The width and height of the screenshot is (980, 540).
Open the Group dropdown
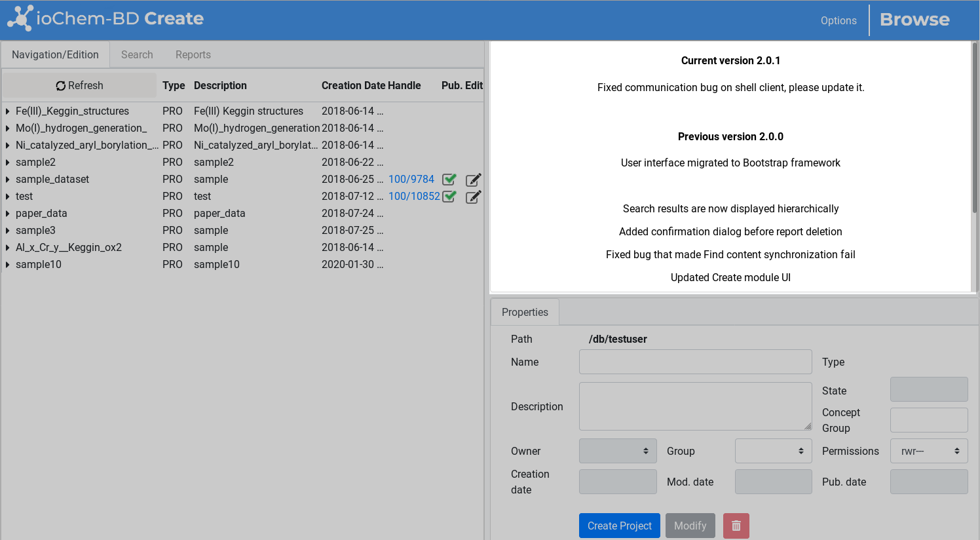(774, 451)
